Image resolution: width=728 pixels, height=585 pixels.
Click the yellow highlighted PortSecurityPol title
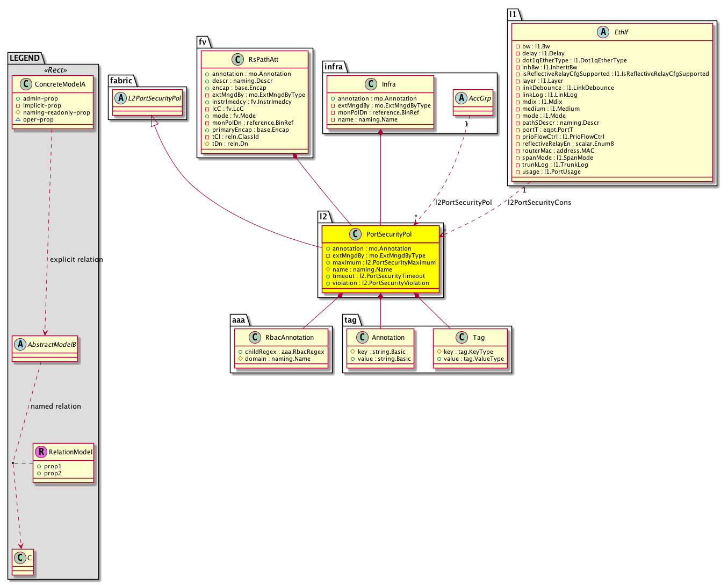tap(389, 234)
